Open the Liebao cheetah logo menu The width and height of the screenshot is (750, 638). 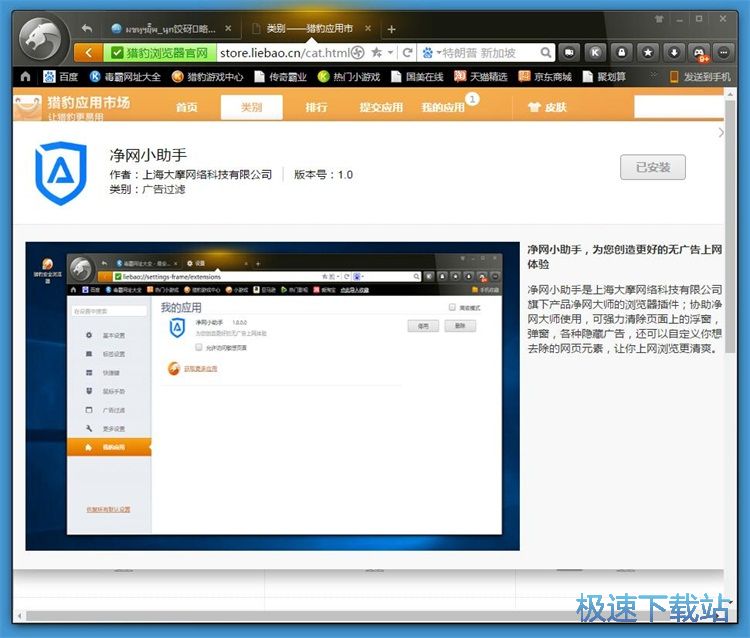point(43,41)
